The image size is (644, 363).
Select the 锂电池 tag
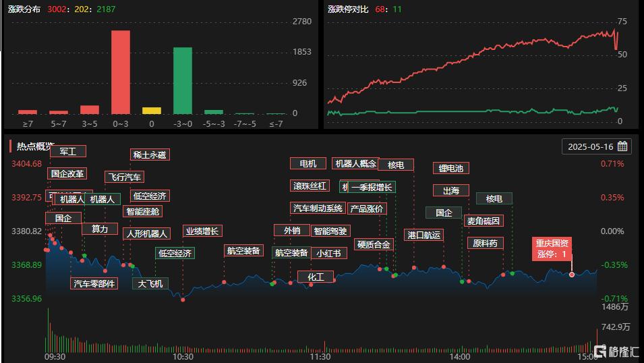tap(451, 168)
